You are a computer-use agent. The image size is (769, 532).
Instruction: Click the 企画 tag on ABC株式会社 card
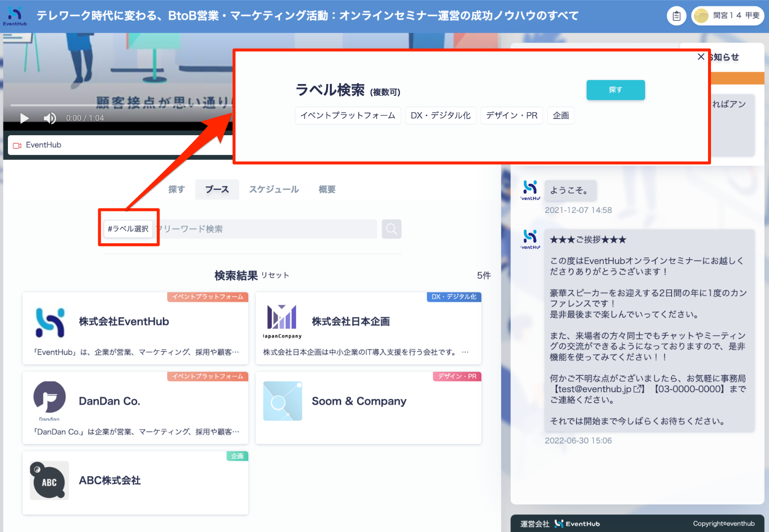coord(237,456)
